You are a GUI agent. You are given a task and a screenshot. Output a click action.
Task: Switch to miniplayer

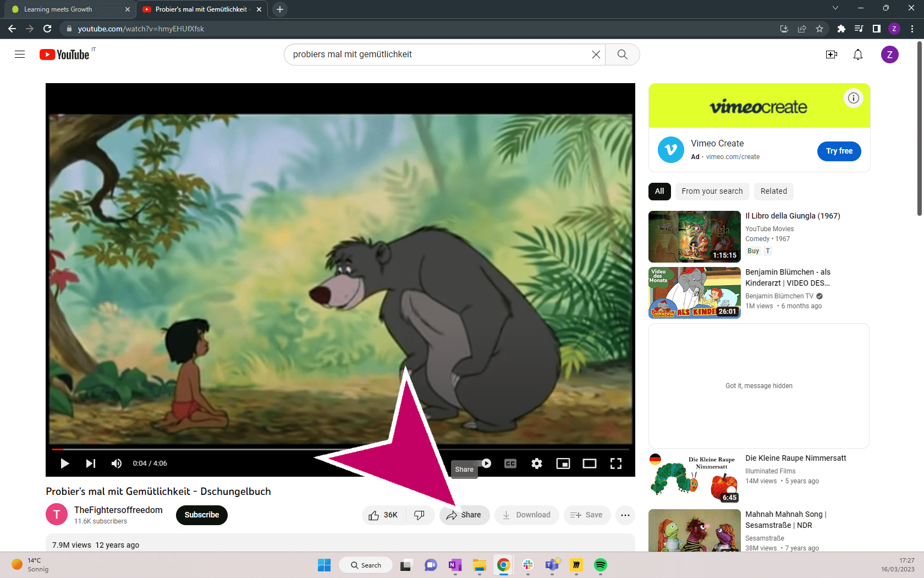pyautogui.click(x=563, y=464)
